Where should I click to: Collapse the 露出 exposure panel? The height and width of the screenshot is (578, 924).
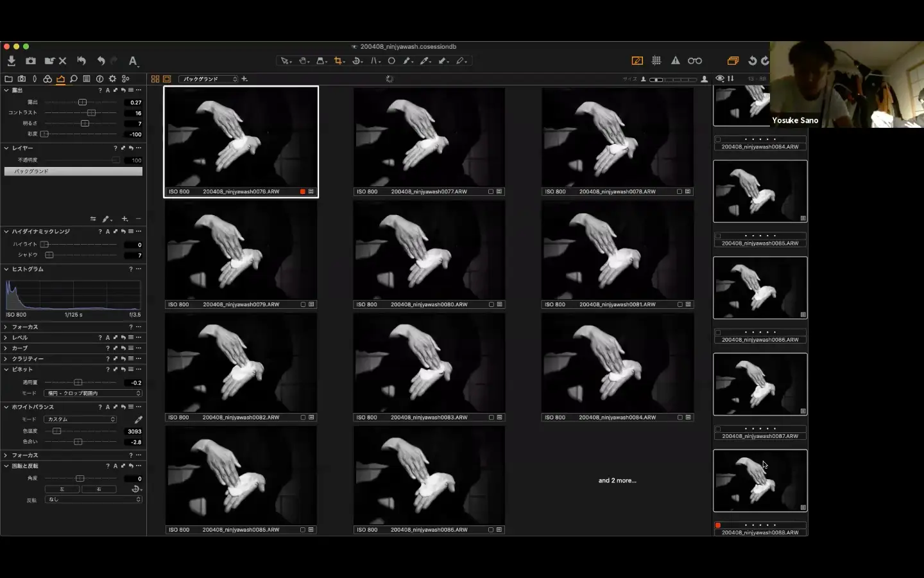point(6,91)
